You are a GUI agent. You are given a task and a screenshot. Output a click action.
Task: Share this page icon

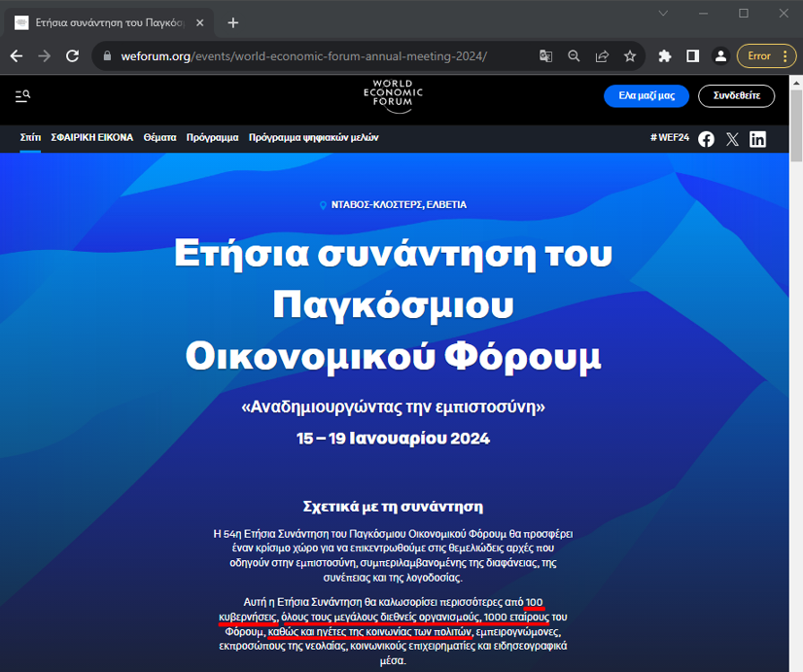[x=603, y=55]
